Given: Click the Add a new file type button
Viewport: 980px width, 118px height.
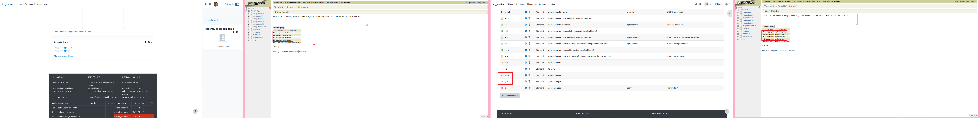Looking at the screenshot, I should pos(509,96).
